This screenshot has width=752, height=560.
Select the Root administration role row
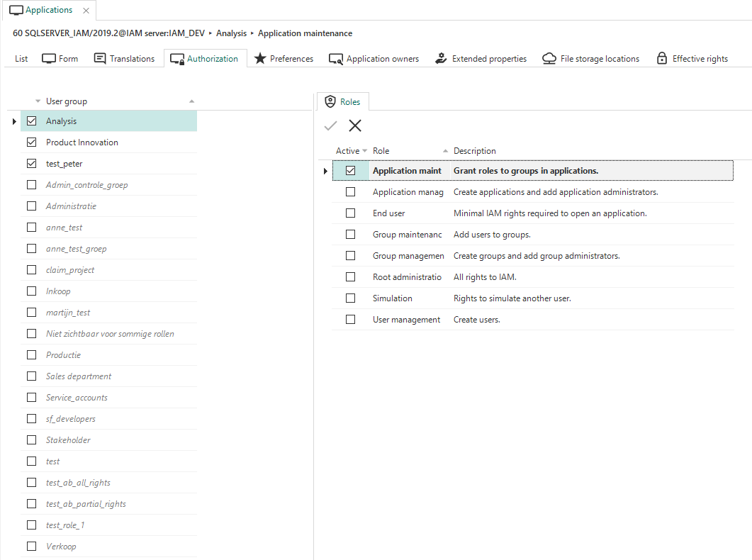[407, 277]
